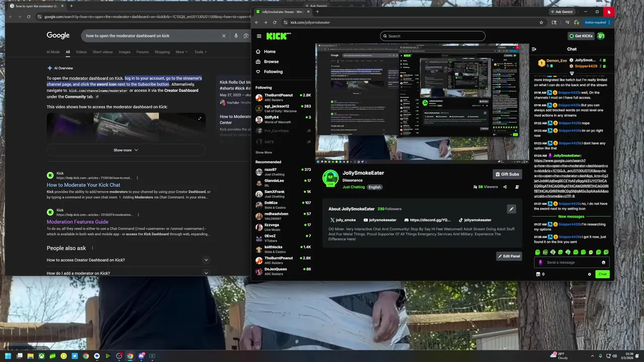Clear the Google search box text
The width and height of the screenshot is (644, 362).
(x=224, y=36)
